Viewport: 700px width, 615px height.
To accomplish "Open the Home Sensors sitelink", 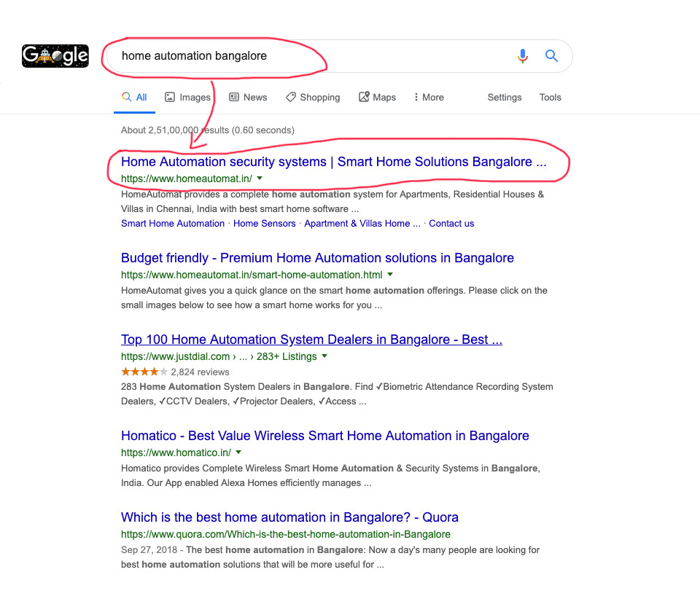I will (264, 224).
